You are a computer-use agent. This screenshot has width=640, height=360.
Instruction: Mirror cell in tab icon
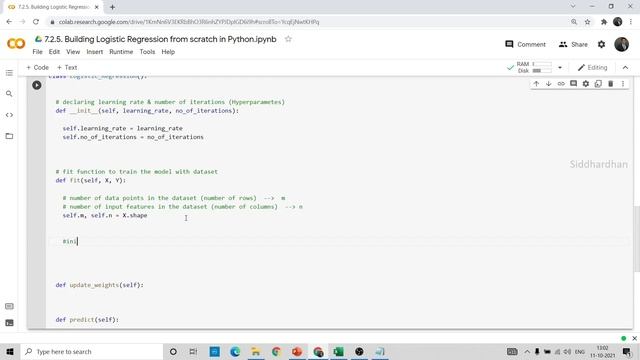pyautogui.click(x=598, y=84)
